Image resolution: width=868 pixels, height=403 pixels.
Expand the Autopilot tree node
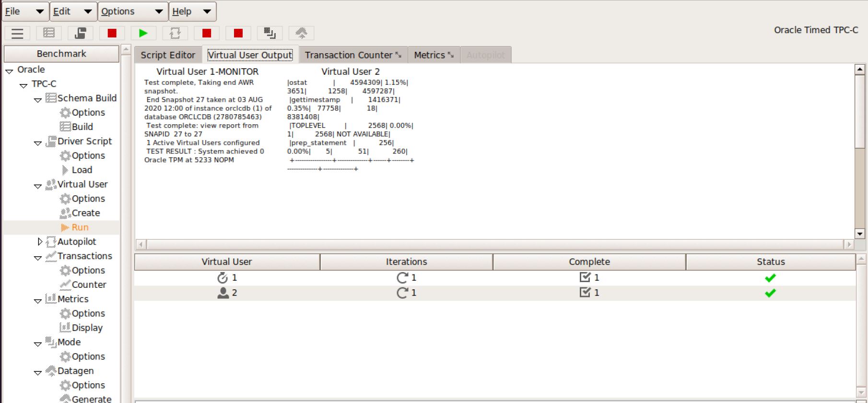(x=40, y=242)
